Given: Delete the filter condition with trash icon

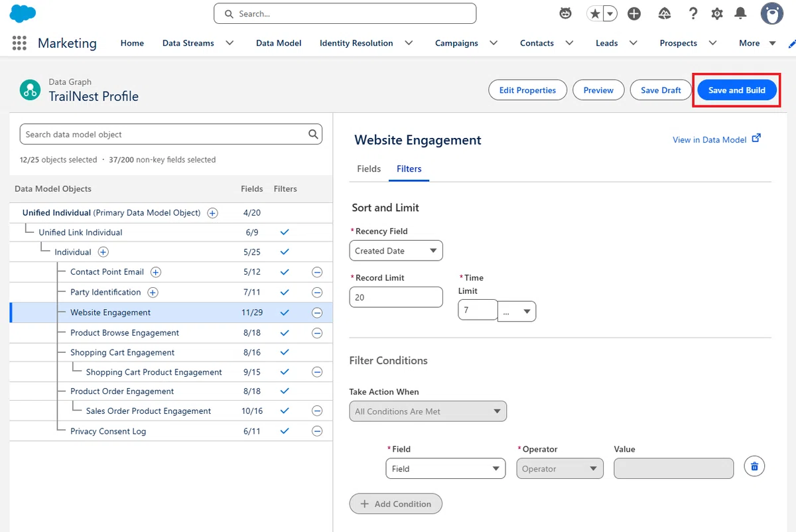Looking at the screenshot, I should (754, 467).
